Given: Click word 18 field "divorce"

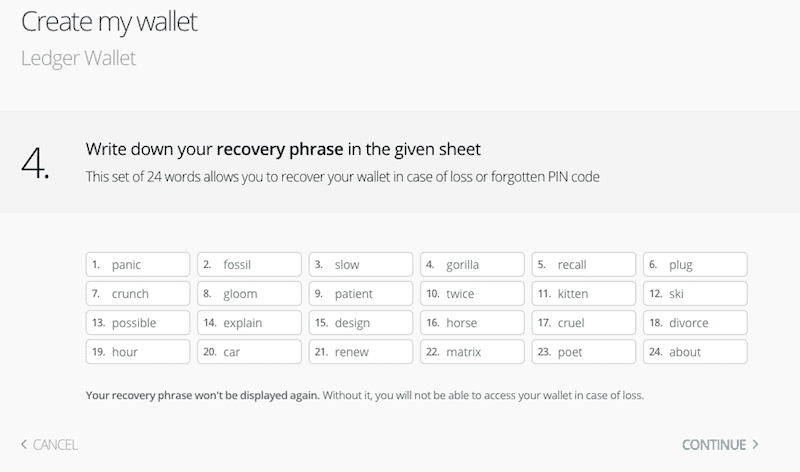Looking at the screenshot, I should click(695, 323).
